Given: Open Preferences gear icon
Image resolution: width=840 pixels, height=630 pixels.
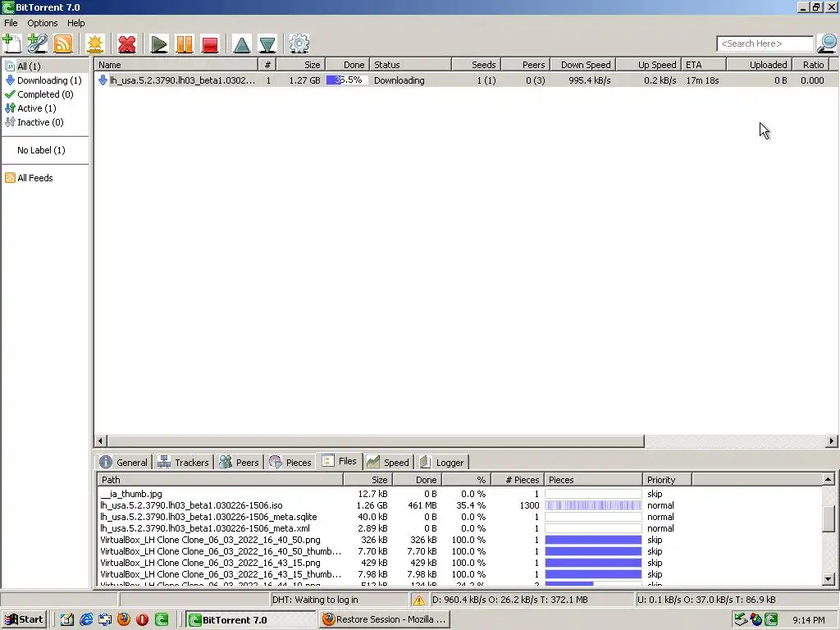Looking at the screenshot, I should (x=299, y=43).
